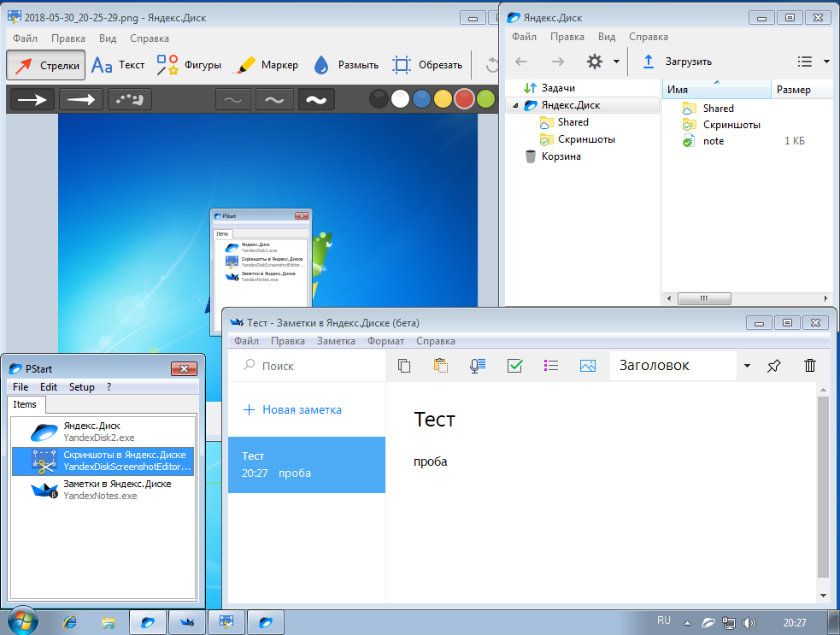Delete the note with the trash icon
The image size is (840, 635).
click(810, 366)
